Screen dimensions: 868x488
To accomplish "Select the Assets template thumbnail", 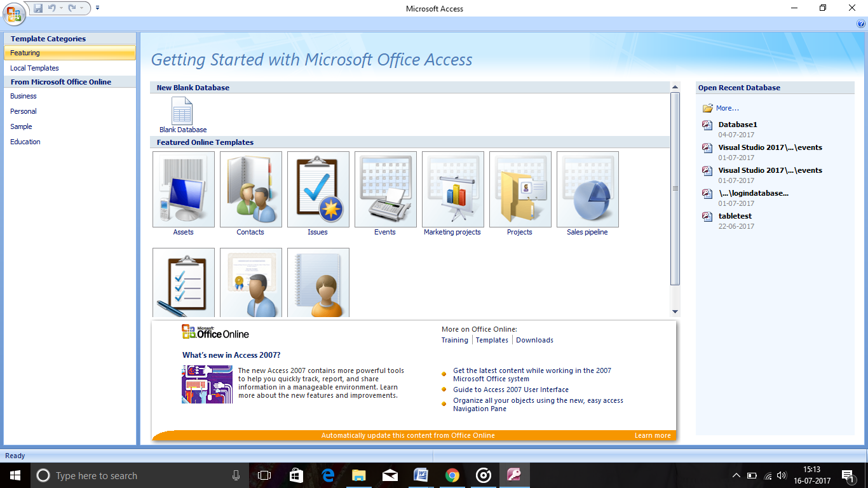I will coord(184,189).
